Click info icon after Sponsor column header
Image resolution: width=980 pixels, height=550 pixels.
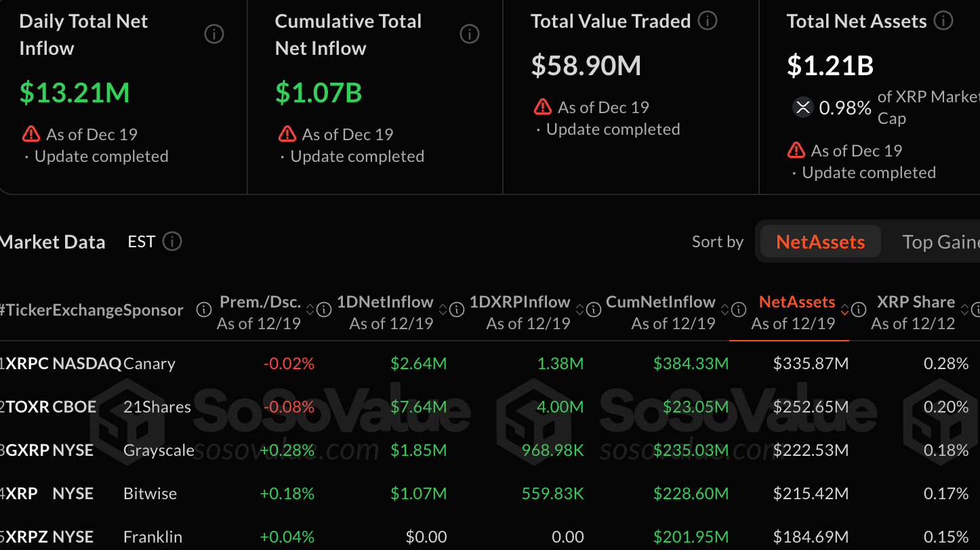pos(203,310)
